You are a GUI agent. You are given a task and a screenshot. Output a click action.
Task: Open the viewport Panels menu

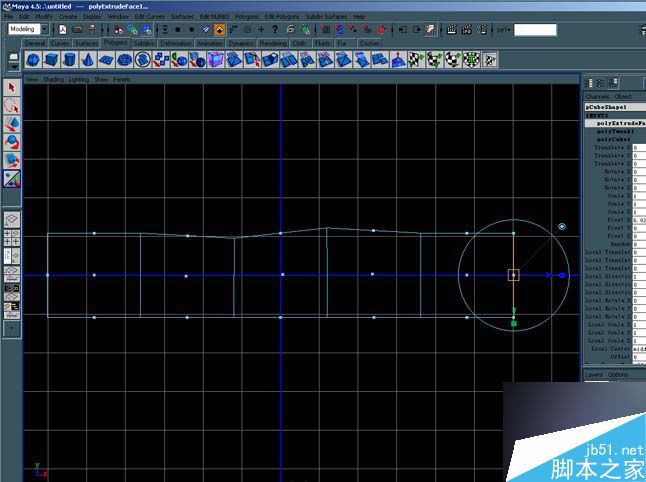pyautogui.click(x=122, y=79)
